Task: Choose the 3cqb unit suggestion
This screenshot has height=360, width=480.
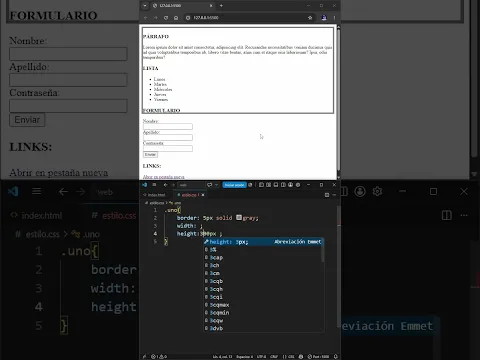Action: tap(263, 281)
